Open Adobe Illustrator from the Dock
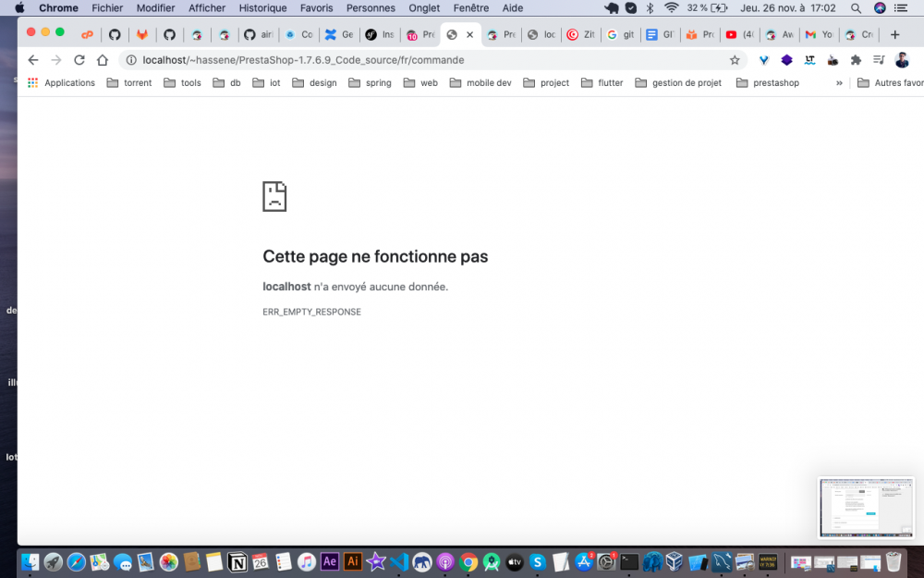This screenshot has width=924, height=578. pyautogui.click(x=353, y=561)
